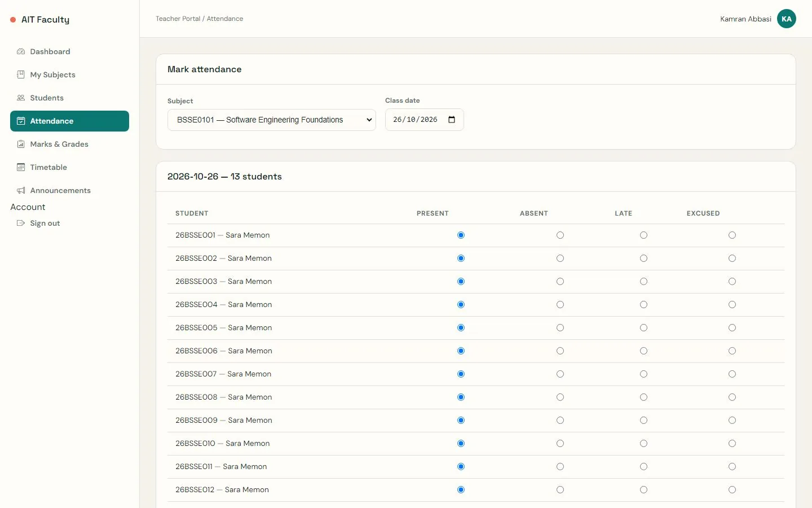Image resolution: width=812 pixels, height=508 pixels.
Task: Mark 26BSSE003 as Excused
Action: click(x=732, y=282)
